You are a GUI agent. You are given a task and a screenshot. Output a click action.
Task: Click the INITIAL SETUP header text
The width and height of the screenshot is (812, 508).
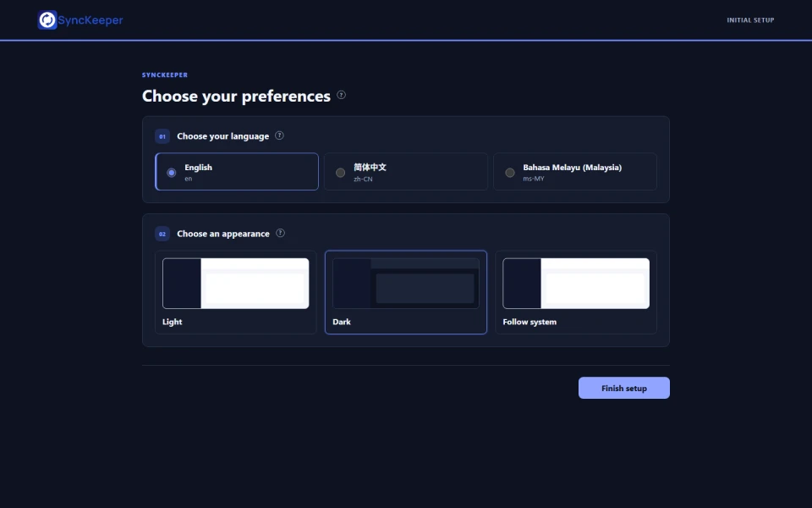click(x=750, y=20)
